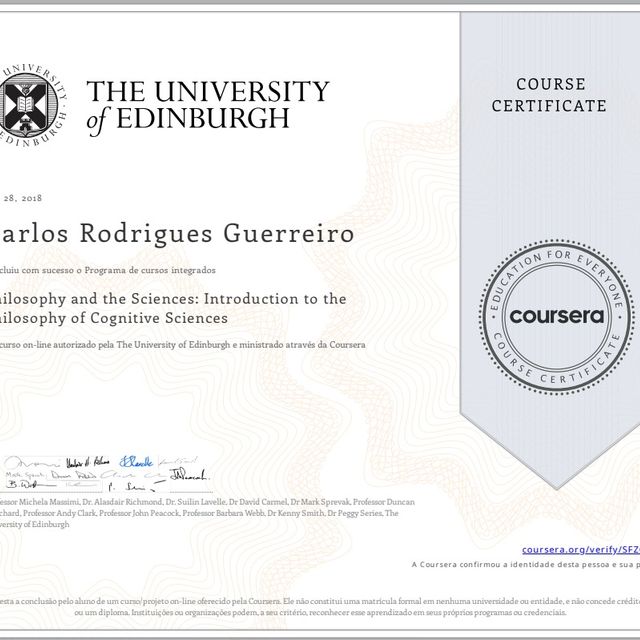
Task: Click the University of Edinburgh crest logo
Action: (x=33, y=105)
